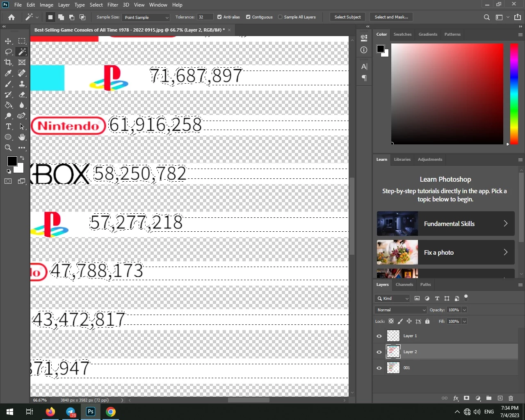Screen dimensions: 525x420
Task: Click the foreground color swatch in toolbar
Action: [12, 161]
